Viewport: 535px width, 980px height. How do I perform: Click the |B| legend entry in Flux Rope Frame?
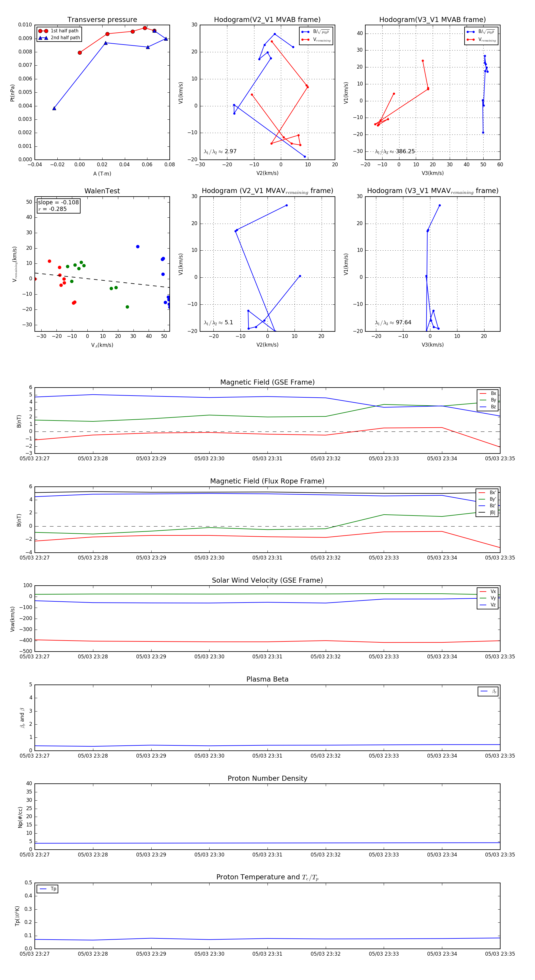tap(487, 513)
